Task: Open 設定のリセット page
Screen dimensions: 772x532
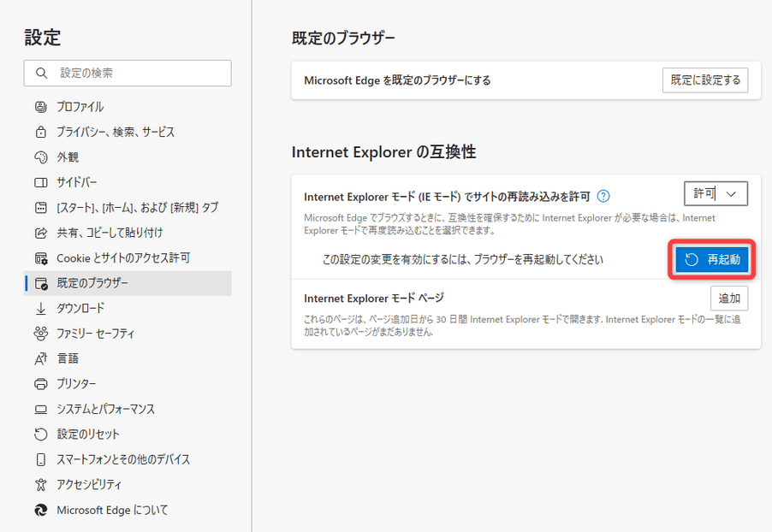Action: [x=128, y=434]
